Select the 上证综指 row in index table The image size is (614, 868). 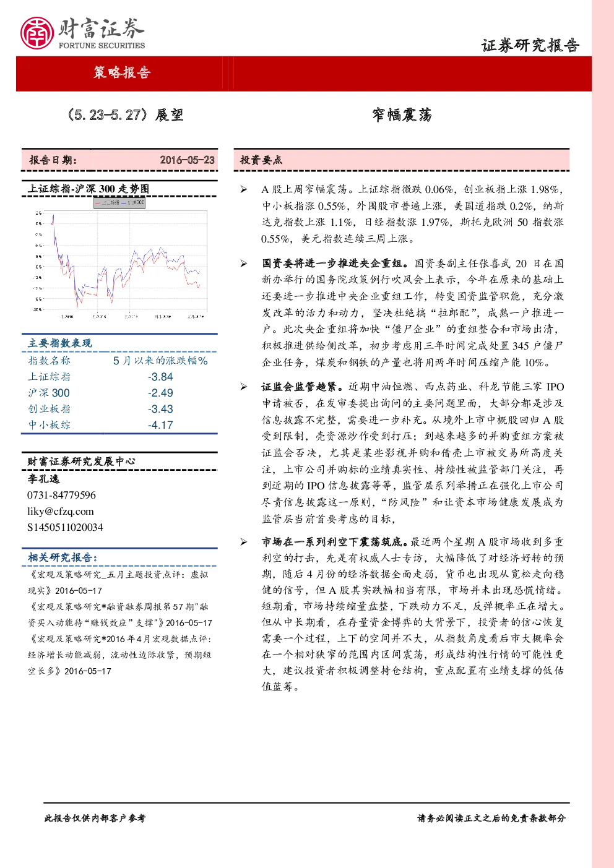pos(119,377)
